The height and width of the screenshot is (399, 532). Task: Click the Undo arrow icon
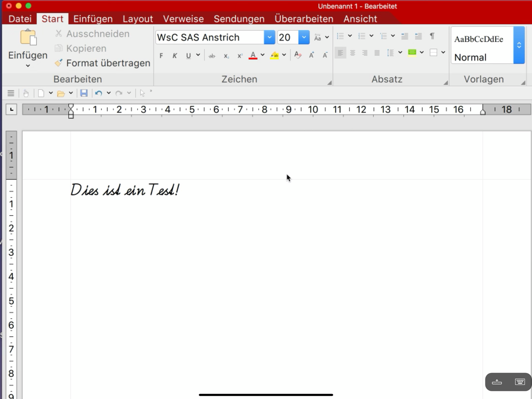(99, 93)
